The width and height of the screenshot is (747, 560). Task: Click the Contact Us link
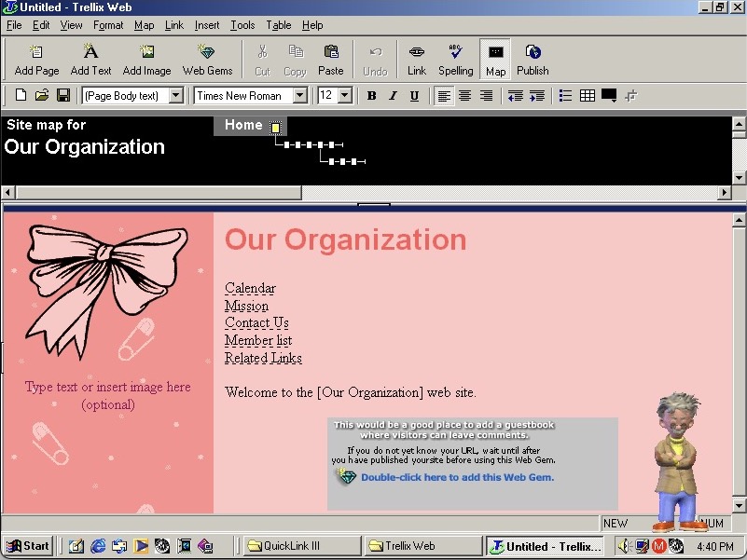click(x=256, y=323)
